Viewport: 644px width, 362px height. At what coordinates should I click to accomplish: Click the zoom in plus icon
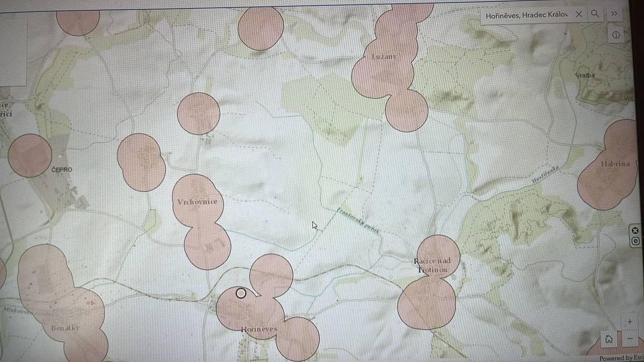[x=629, y=322]
